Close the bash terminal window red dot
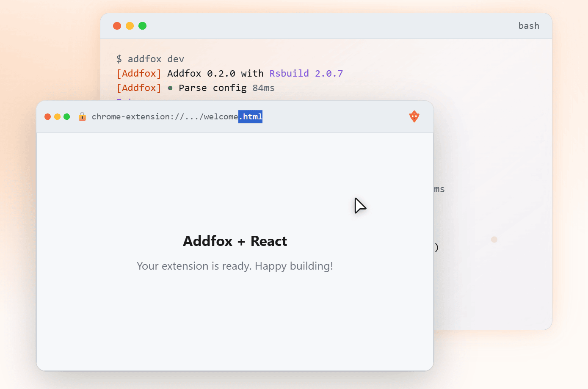 click(117, 26)
